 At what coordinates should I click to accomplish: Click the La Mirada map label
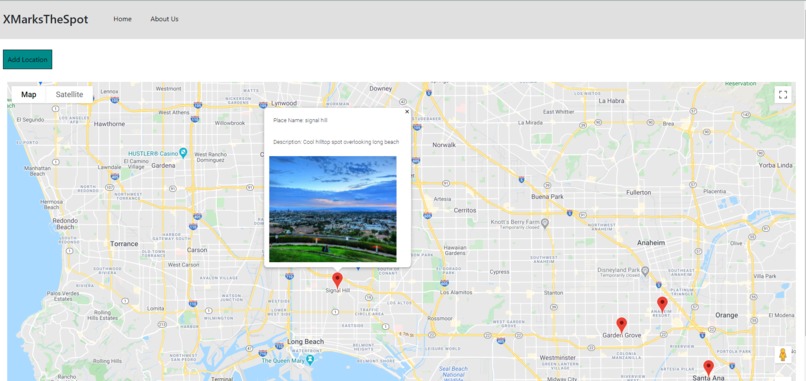tap(530, 123)
